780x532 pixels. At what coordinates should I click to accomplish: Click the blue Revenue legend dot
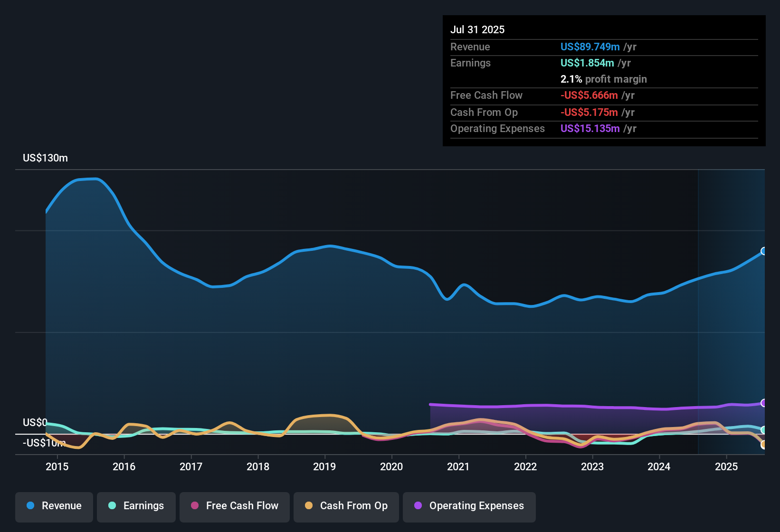(x=30, y=506)
